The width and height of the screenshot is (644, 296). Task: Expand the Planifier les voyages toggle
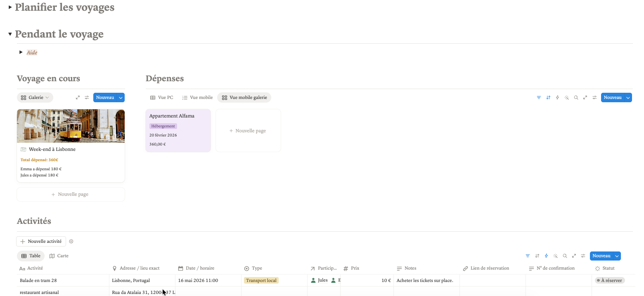pos(10,7)
